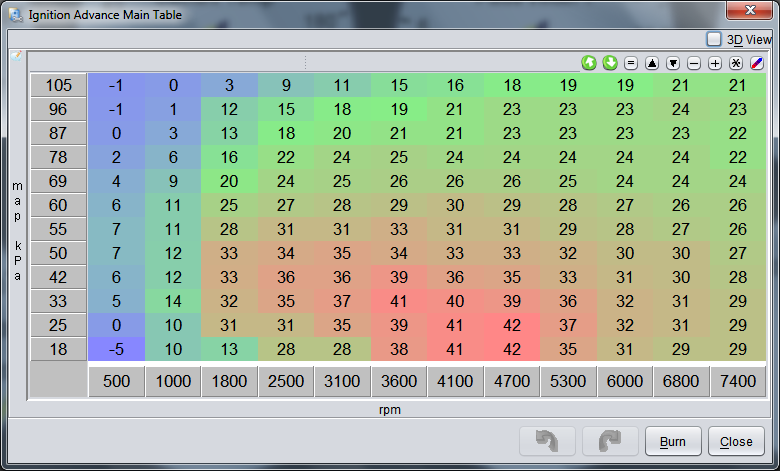Click the redo arrow button
Image resolution: width=780 pixels, height=471 pixels.
pos(610,441)
